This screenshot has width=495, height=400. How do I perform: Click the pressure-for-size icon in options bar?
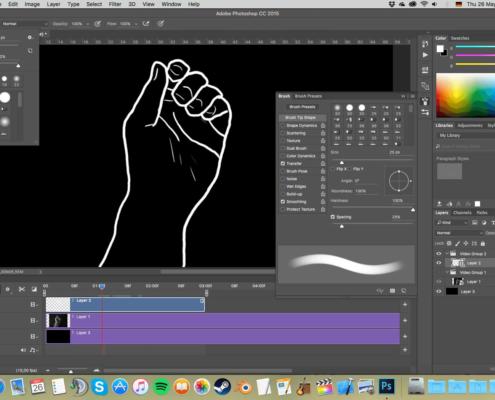pos(161,24)
